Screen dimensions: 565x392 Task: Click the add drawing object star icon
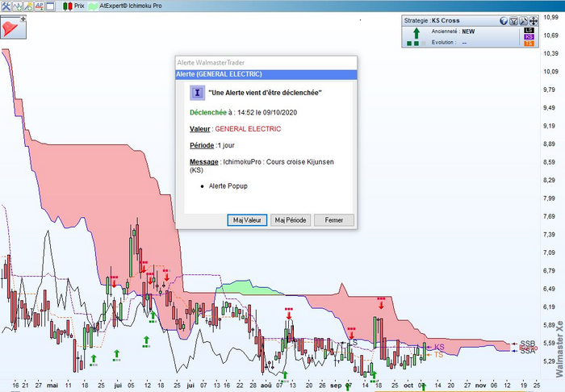(28, 6)
